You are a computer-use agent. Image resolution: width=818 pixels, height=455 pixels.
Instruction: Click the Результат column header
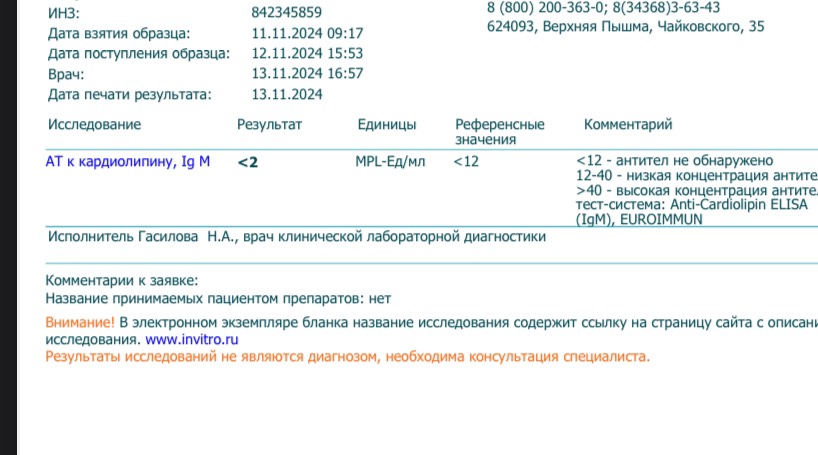(269, 125)
